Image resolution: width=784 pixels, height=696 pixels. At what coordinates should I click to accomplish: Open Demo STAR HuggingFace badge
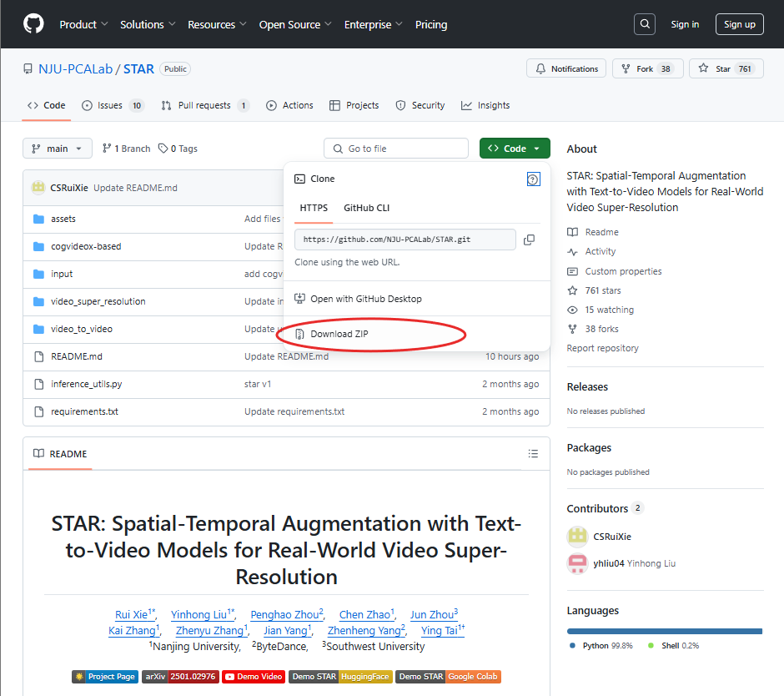(x=340, y=677)
